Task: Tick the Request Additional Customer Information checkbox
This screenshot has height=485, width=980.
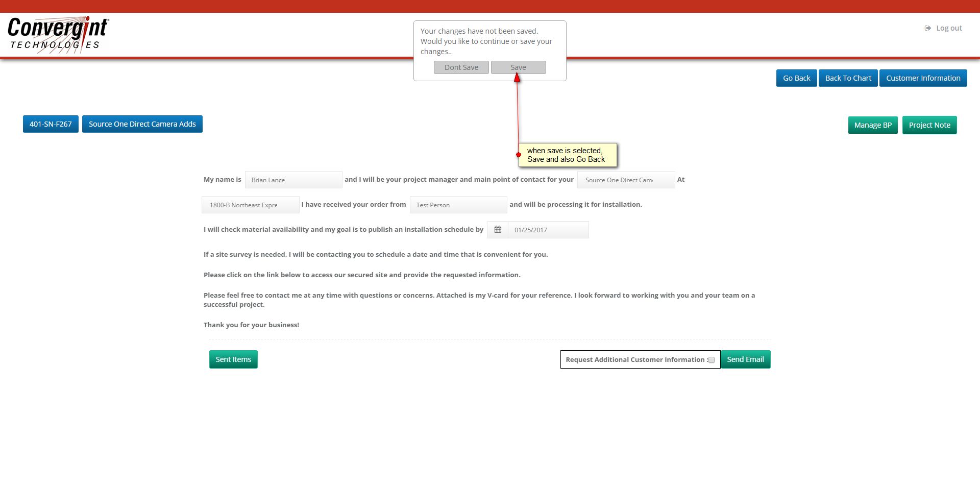Action: (x=712, y=360)
